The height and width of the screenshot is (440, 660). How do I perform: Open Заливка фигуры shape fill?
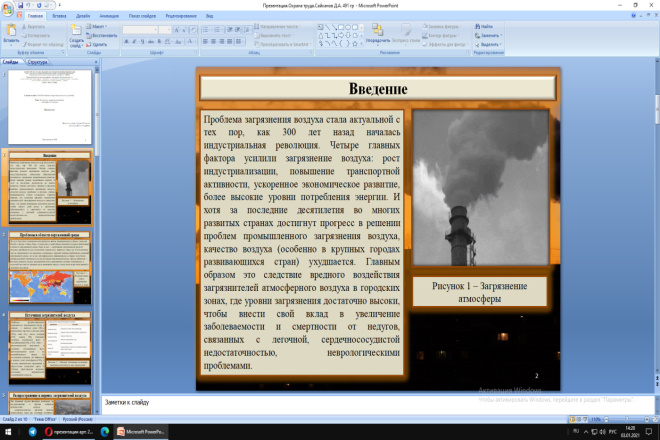pos(443,27)
